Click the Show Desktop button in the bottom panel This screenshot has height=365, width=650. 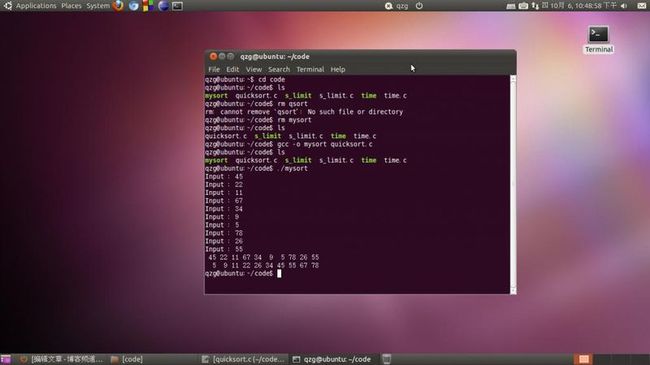click(x=6, y=359)
